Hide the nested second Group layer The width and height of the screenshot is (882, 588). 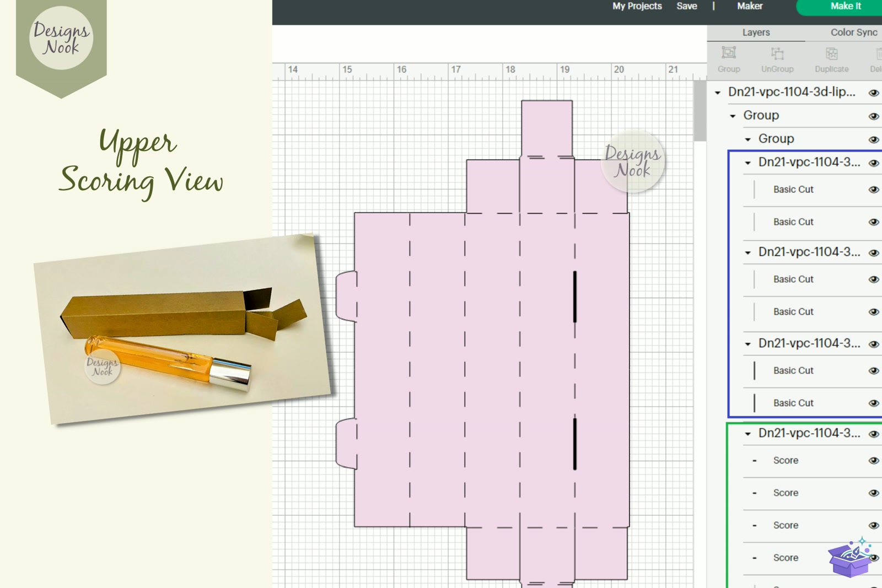point(874,140)
